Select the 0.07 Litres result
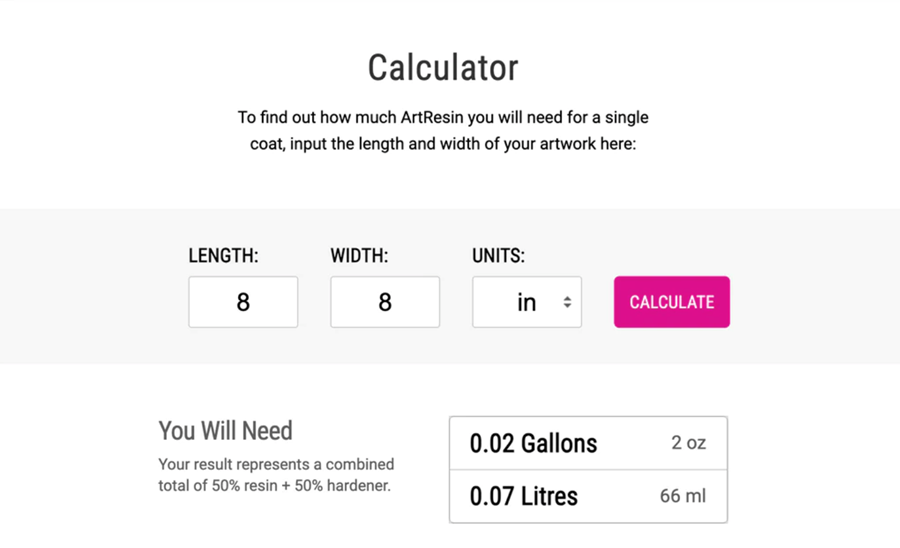 pos(524,496)
